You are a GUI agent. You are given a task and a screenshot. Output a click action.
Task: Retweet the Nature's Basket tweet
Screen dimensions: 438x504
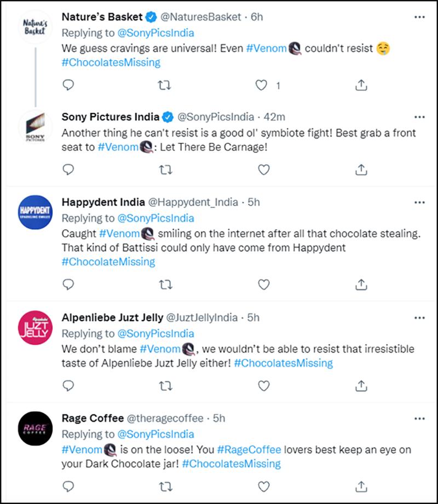164,85
